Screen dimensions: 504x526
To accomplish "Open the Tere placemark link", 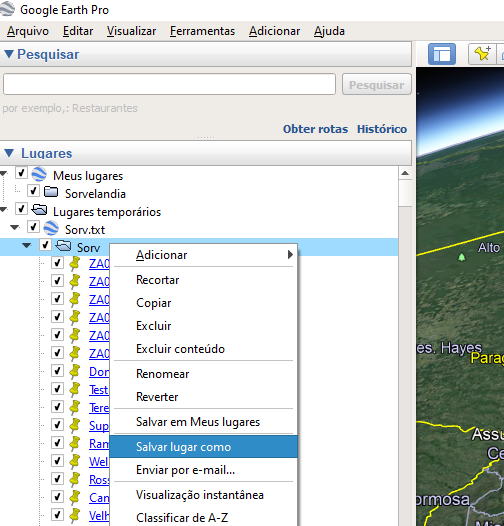I will 99,408.
